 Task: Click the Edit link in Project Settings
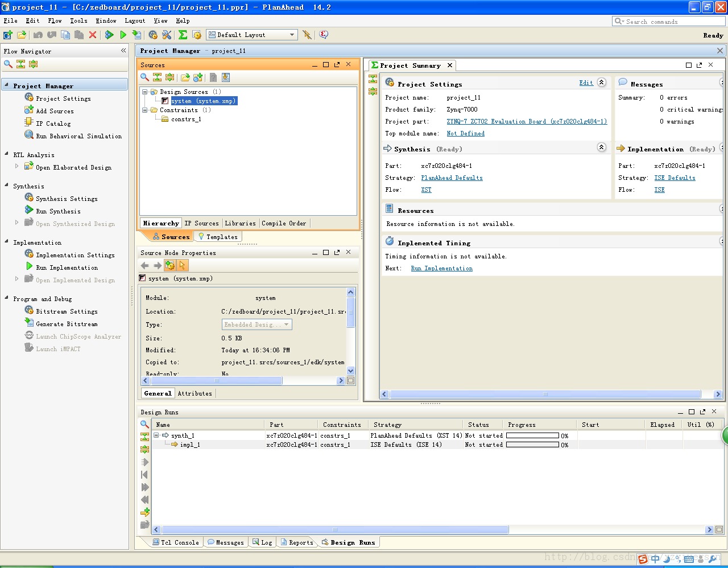(x=586, y=83)
